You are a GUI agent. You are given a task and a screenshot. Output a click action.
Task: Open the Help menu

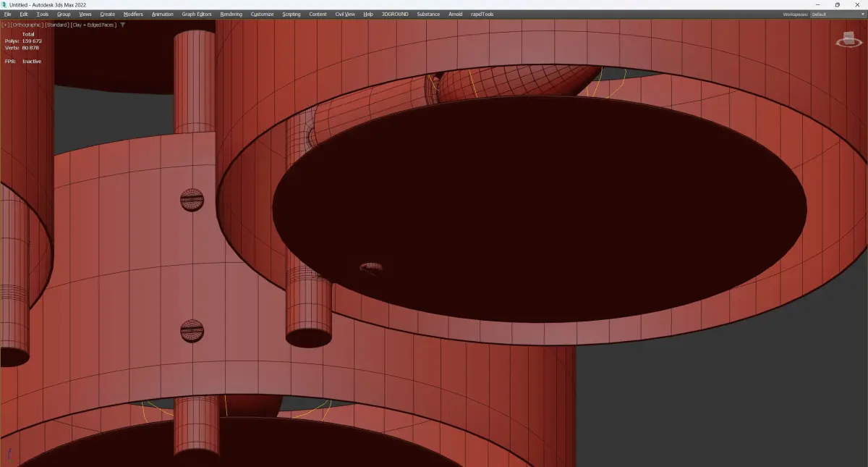coord(368,14)
